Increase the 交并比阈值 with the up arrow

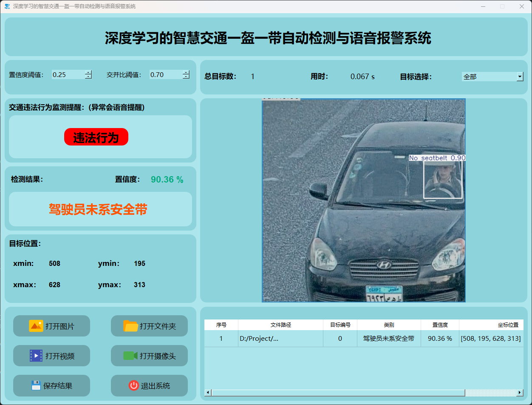click(186, 72)
